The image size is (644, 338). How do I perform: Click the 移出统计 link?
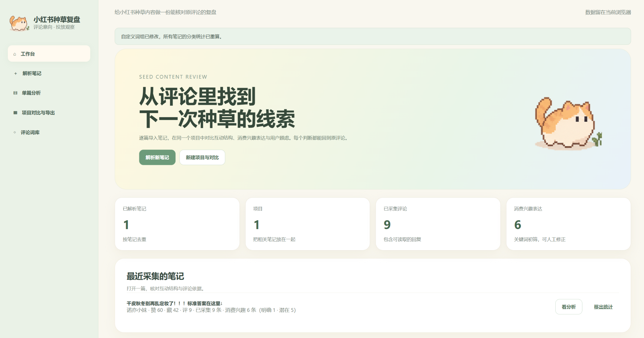[603, 307]
